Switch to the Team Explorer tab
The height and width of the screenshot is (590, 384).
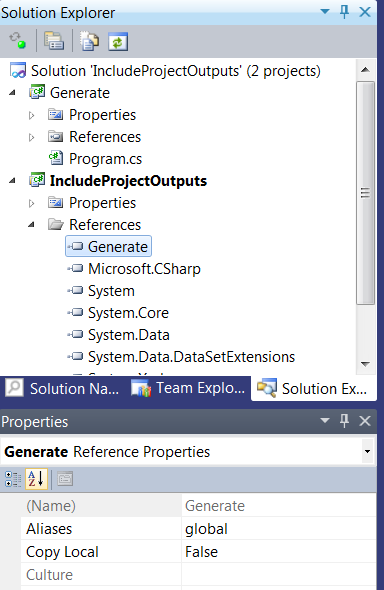click(x=188, y=388)
